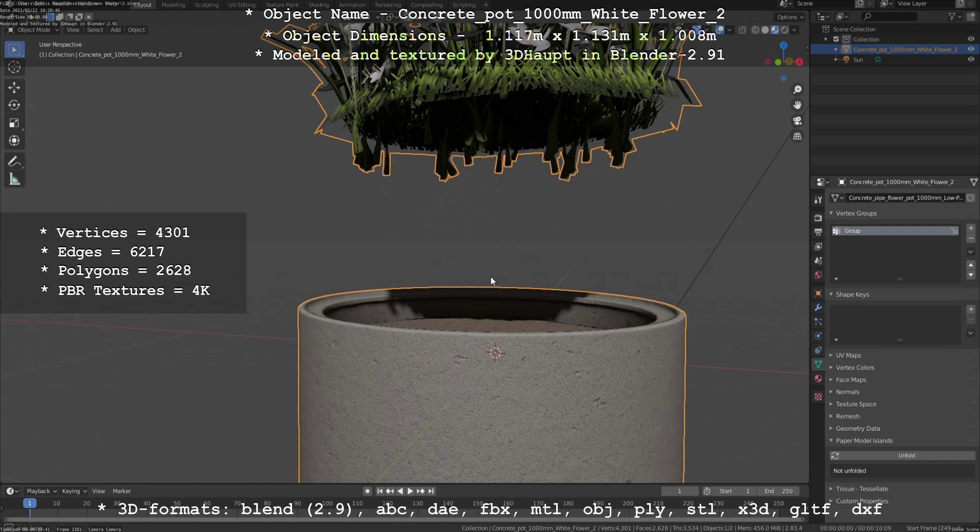This screenshot has height=532, width=980.
Task: Switch to material preview shading
Action: [x=775, y=30]
